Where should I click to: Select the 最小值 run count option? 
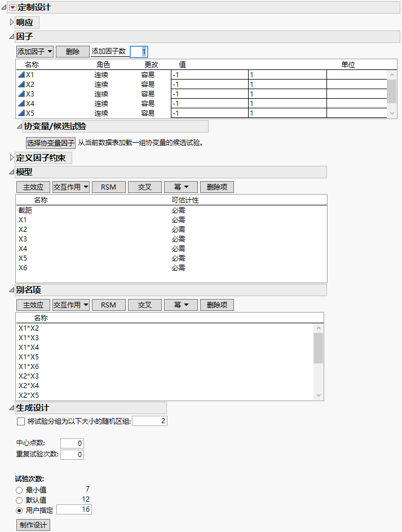pyautogui.click(x=19, y=490)
